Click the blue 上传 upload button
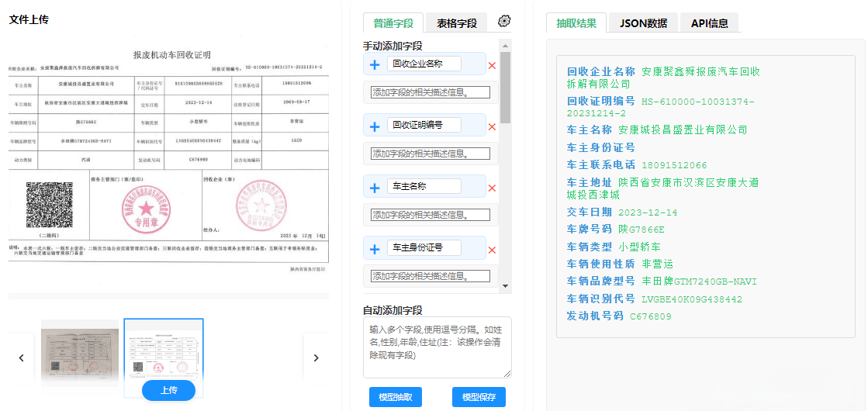Image resolution: width=868 pixels, height=411 pixels. point(168,390)
